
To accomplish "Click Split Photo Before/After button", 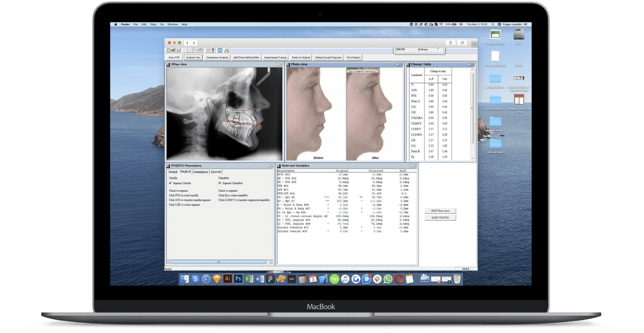I will coord(246,57).
